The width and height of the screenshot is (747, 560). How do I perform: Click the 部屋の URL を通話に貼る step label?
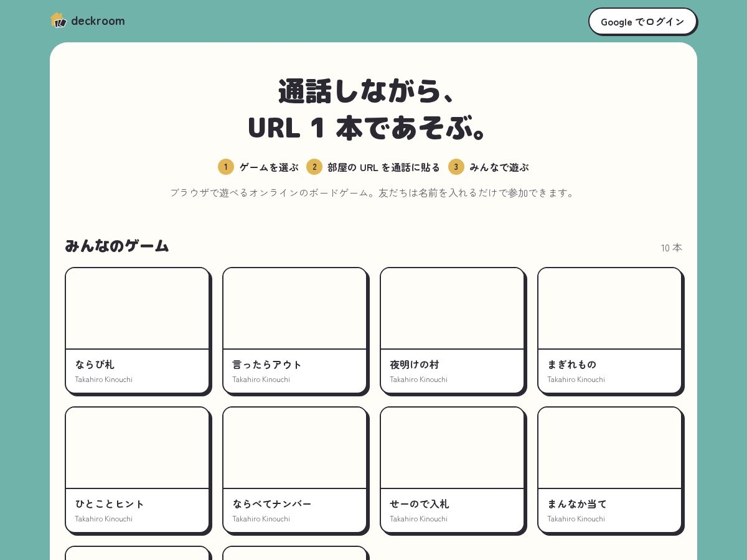click(x=383, y=167)
